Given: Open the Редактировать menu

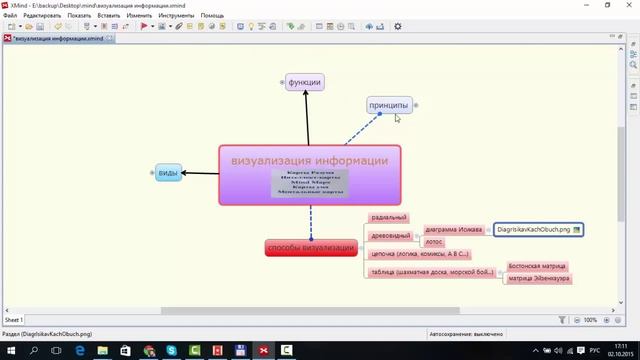Looking at the screenshot, I should click(42, 16).
